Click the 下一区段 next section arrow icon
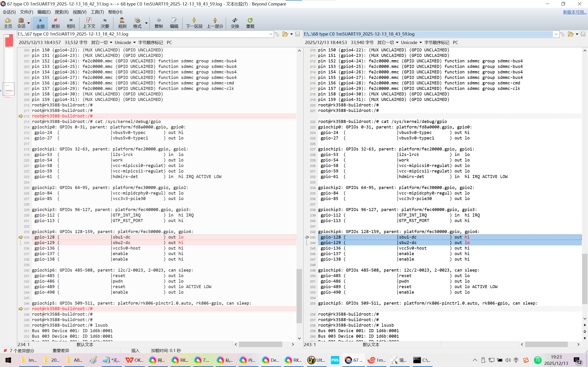This screenshot has height=367, width=588. coord(194,23)
